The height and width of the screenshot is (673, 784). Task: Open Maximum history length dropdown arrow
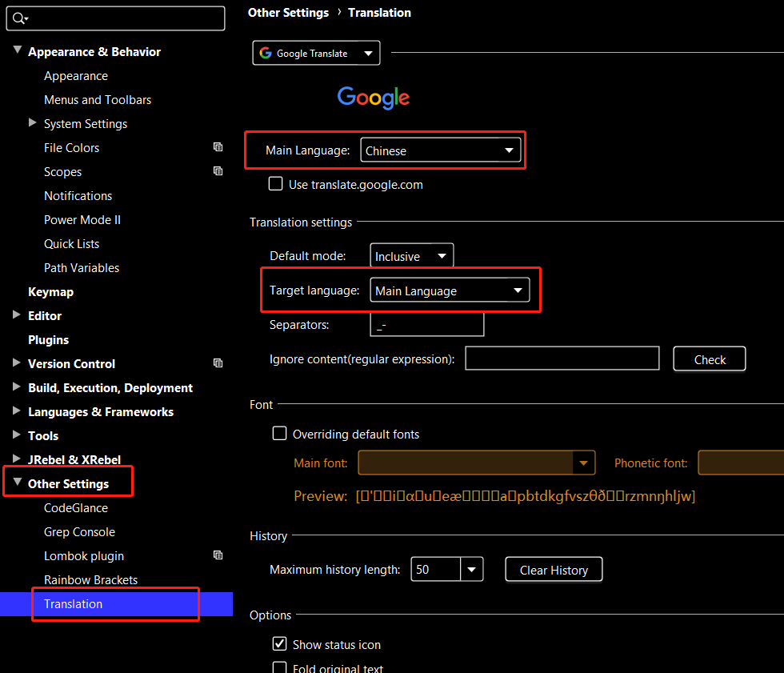(x=472, y=570)
